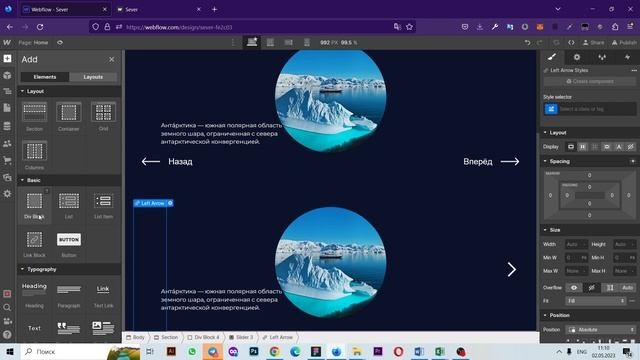Switch to the Style Manager drops tab

pyautogui.click(x=602, y=57)
